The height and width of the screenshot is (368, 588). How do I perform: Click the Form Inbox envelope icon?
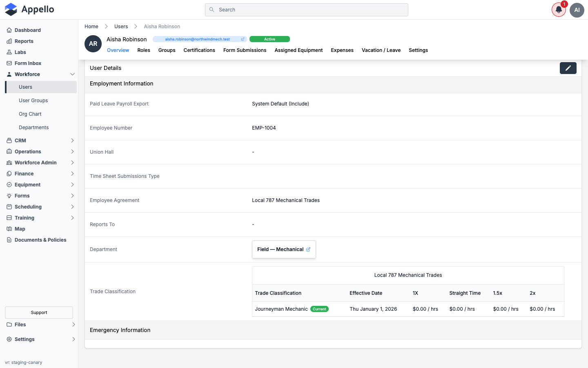9,63
